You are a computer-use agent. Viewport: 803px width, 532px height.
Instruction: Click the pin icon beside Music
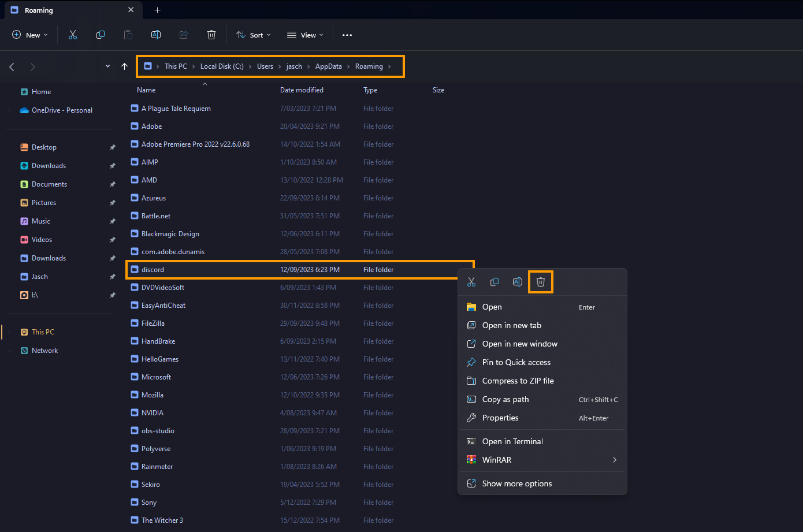[112, 221]
